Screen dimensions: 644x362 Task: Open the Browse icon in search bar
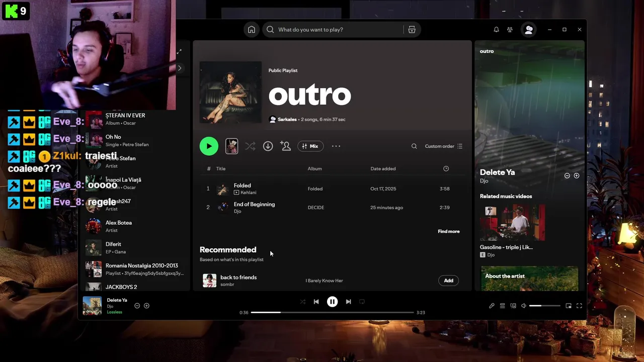pyautogui.click(x=412, y=30)
